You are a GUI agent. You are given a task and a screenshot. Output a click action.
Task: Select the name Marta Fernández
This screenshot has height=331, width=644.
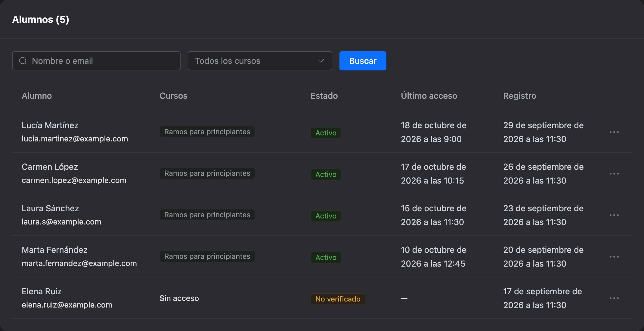tap(54, 250)
